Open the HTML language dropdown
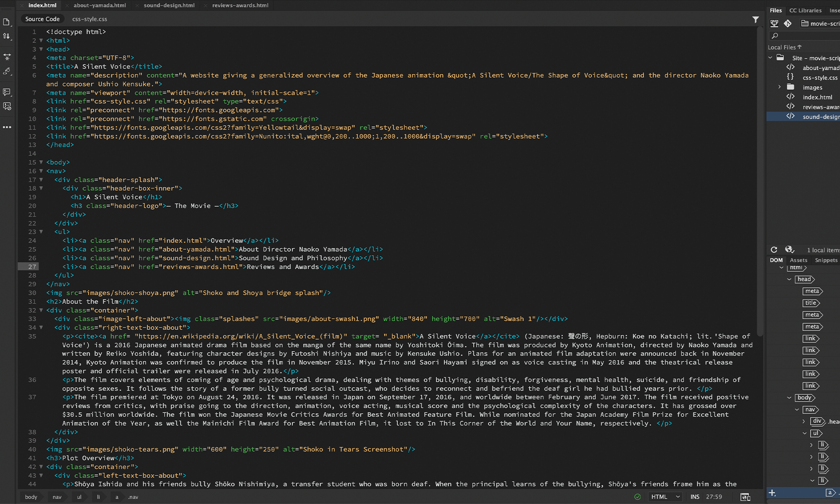 pos(665,497)
